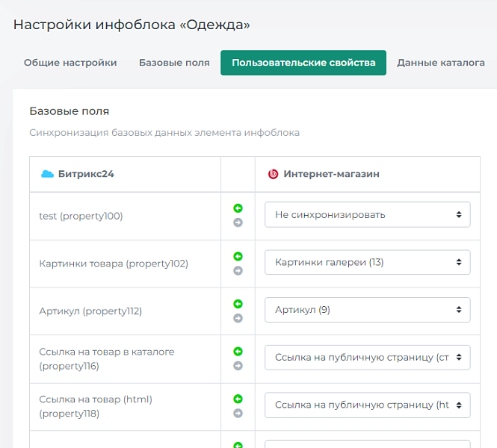This screenshot has width=497, height=448.
Task: Open the Не синхронизировать dropdown
Action: (x=367, y=214)
